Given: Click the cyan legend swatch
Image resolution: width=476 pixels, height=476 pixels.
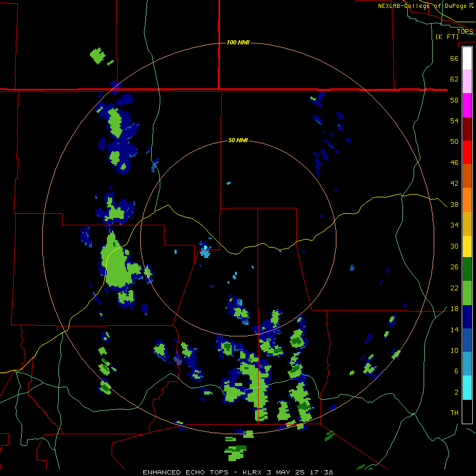Looking at the screenshot, I should click(467, 388).
